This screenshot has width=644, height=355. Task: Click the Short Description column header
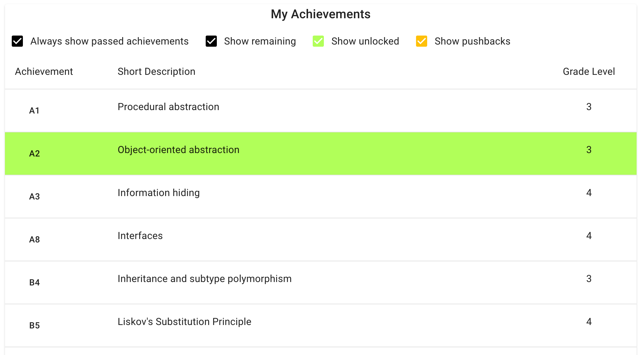coord(156,71)
